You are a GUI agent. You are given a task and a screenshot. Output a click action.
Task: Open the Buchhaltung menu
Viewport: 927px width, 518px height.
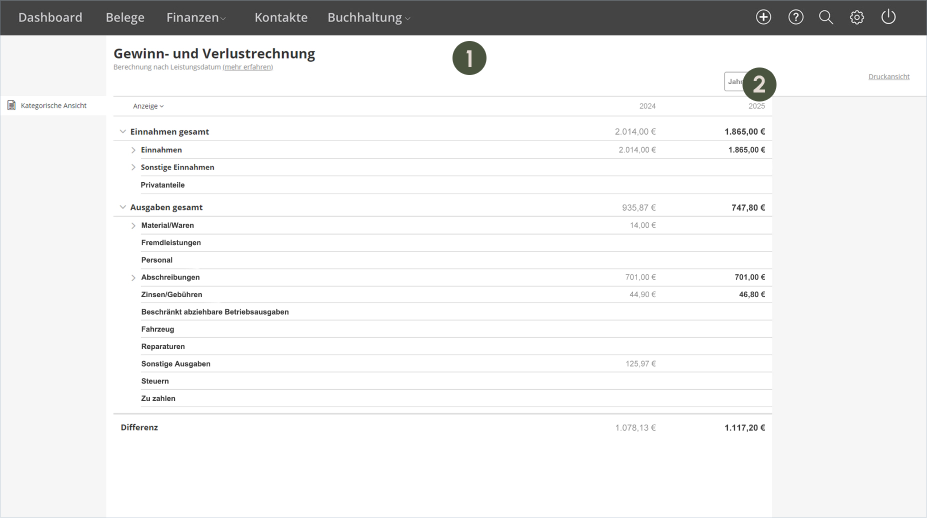click(x=368, y=18)
